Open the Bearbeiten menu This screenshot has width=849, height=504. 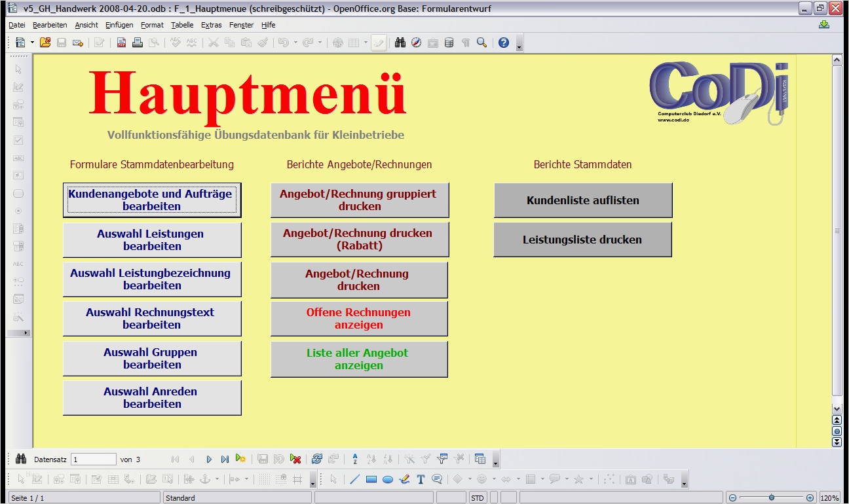pyautogui.click(x=50, y=25)
